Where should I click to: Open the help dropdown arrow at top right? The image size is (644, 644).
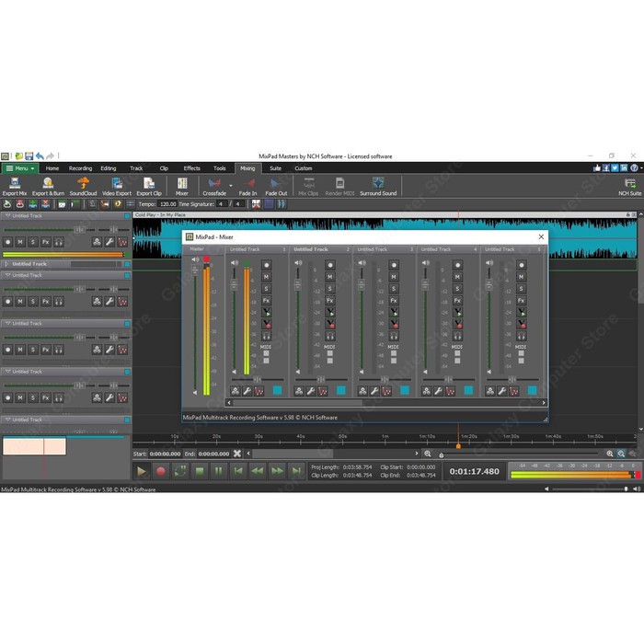(x=641, y=168)
